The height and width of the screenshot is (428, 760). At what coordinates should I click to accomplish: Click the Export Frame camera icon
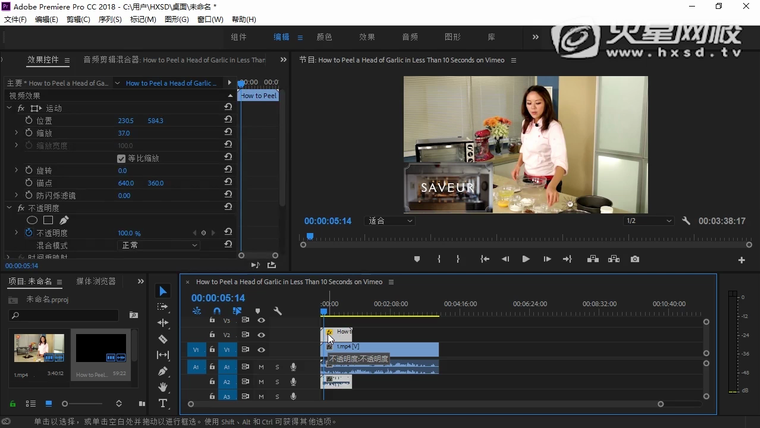635,259
